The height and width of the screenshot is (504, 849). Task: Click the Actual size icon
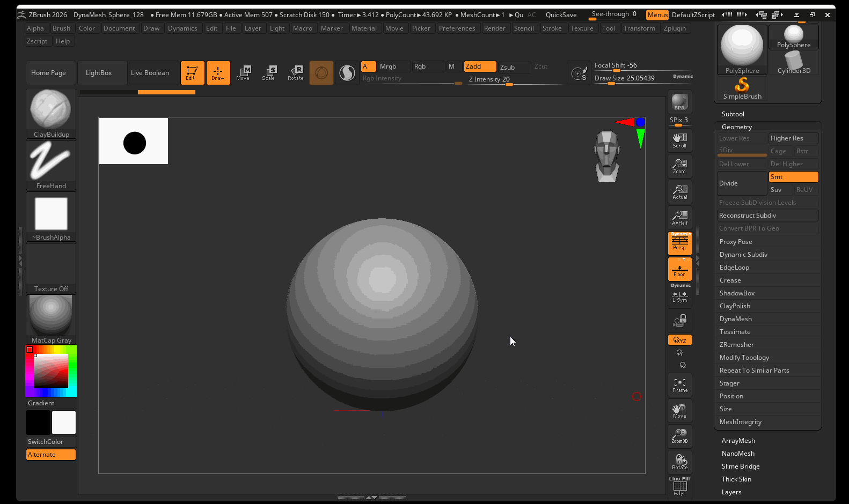pyautogui.click(x=679, y=192)
